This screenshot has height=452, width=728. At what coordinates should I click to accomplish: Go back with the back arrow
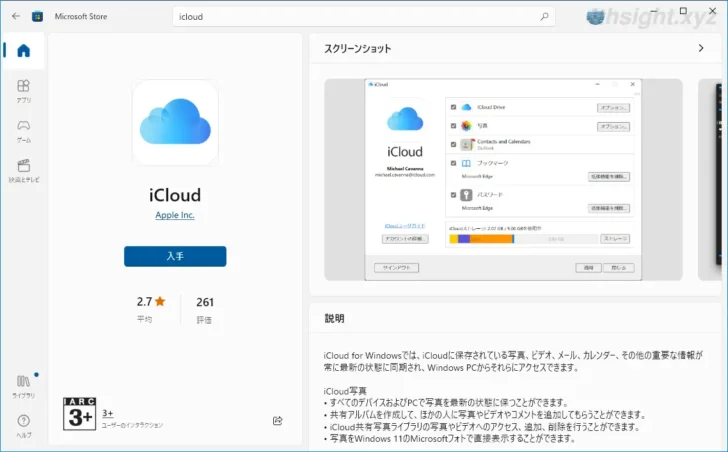(16, 16)
